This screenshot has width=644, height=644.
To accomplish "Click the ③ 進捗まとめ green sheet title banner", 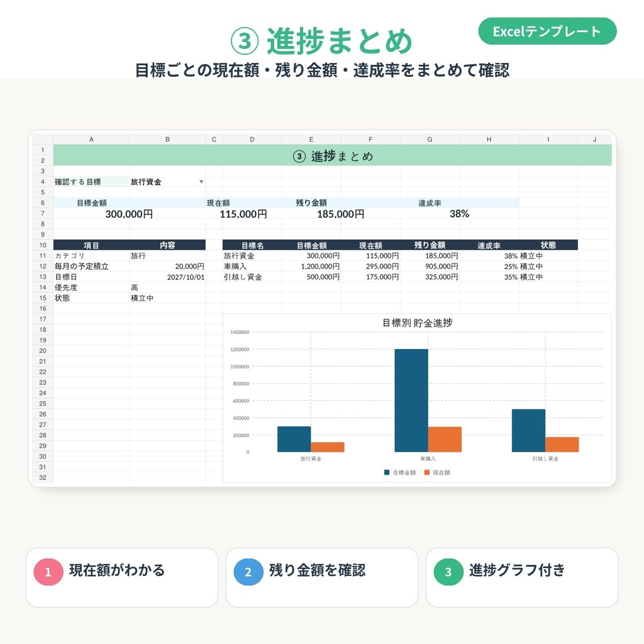I will tap(332, 155).
